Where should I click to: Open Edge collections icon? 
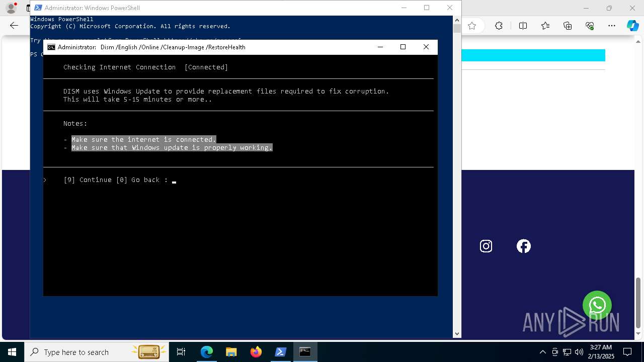(568, 26)
